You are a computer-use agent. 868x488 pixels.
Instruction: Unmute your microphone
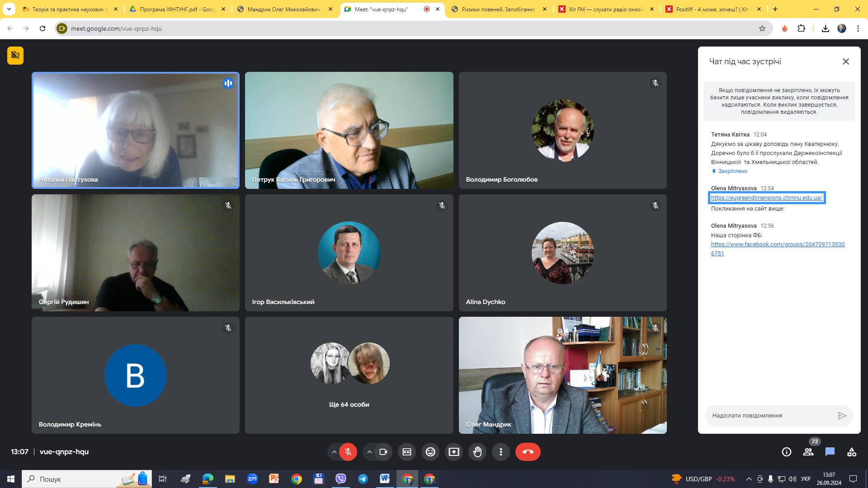[x=348, y=452]
